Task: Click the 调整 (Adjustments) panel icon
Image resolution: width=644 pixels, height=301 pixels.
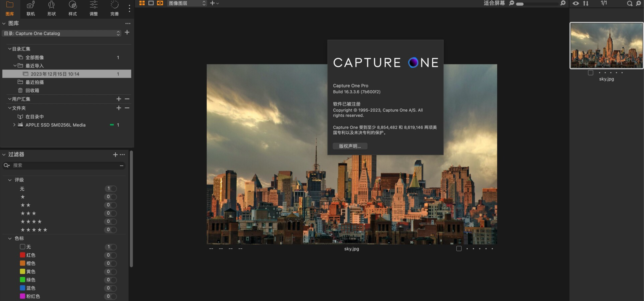Action: point(93,8)
